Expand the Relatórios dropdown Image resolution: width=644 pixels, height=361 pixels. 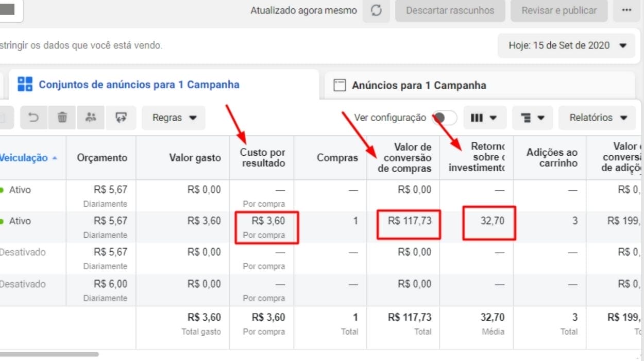pyautogui.click(x=599, y=118)
